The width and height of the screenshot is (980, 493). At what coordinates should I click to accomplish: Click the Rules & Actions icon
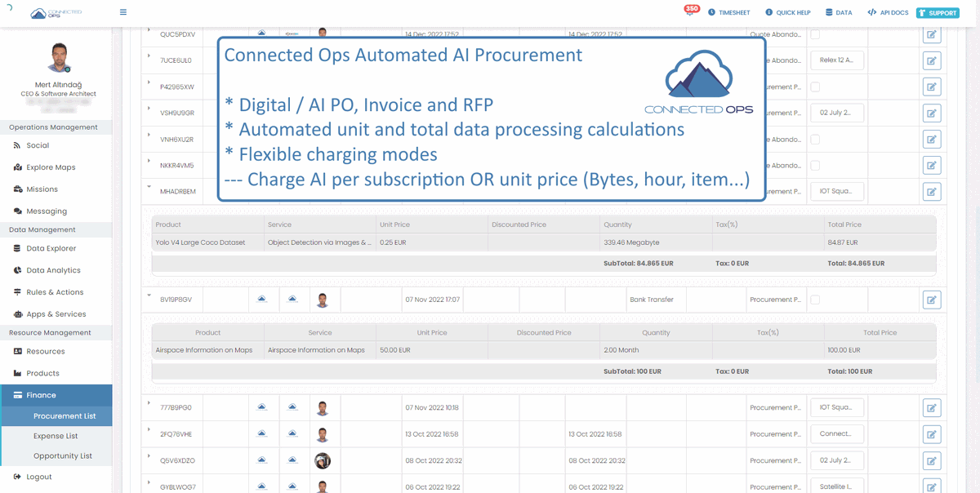pos(17,292)
